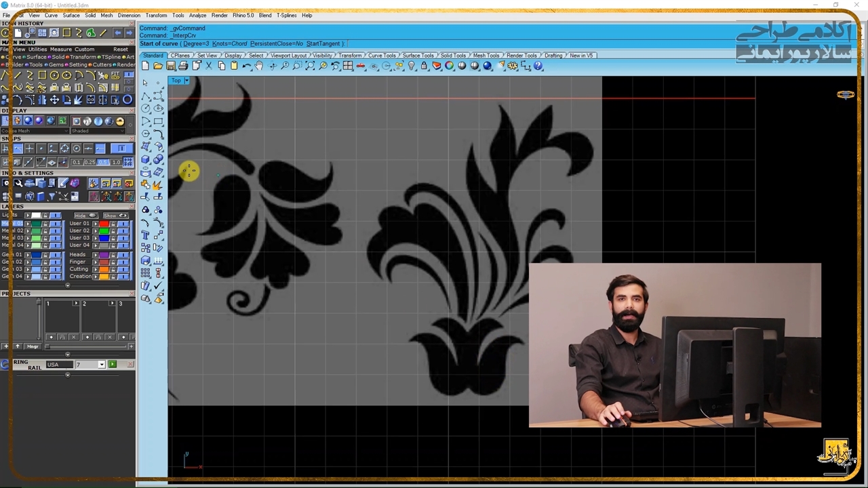Select the Pan hand tool icon

pyautogui.click(x=259, y=66)
